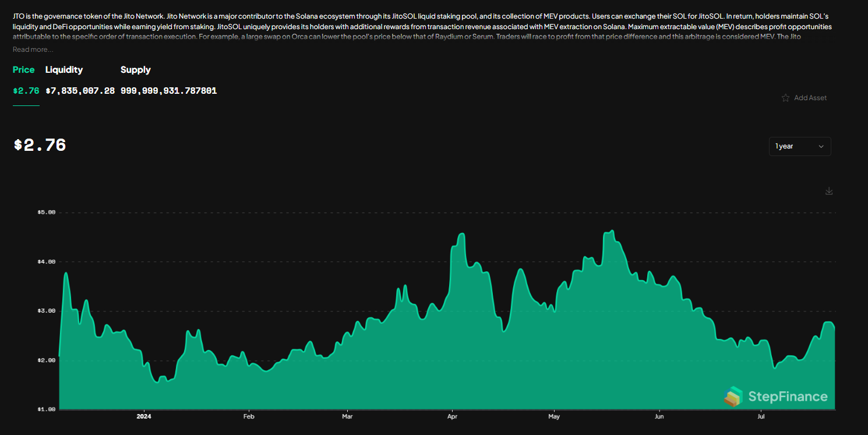Click the supply value 999,999,931.787801
Viewport: 868px width, 435px height.
pos(168,91)
